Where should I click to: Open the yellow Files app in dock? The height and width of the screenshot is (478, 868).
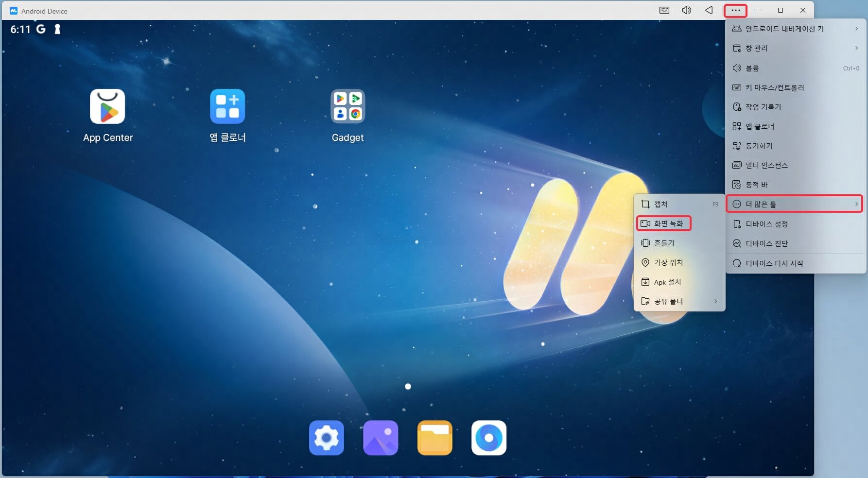tap(435, 438)
